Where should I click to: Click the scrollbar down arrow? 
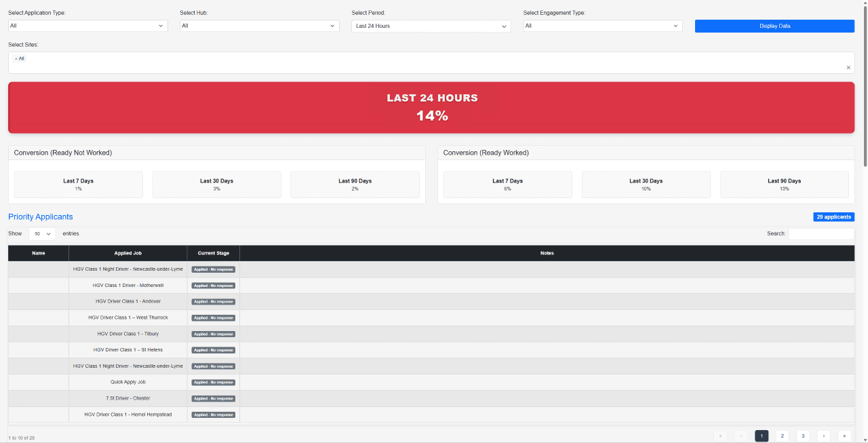(x=865, y=440)
